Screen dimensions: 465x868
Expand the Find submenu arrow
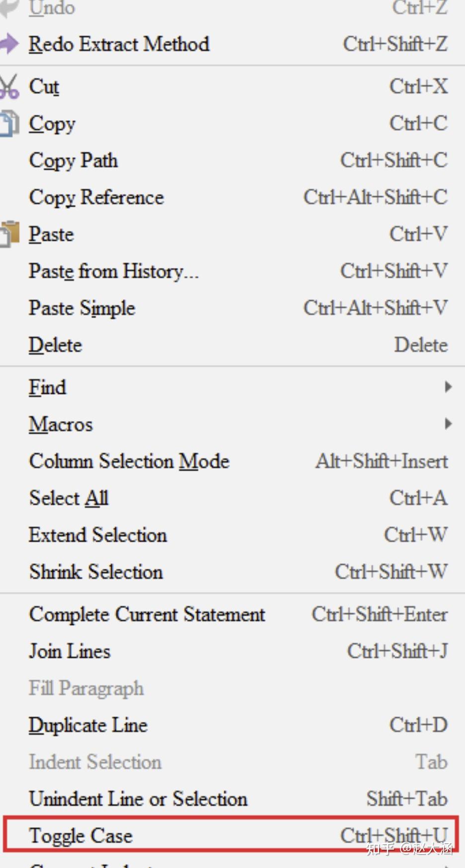pyautogui.click(x=448, y=387)
